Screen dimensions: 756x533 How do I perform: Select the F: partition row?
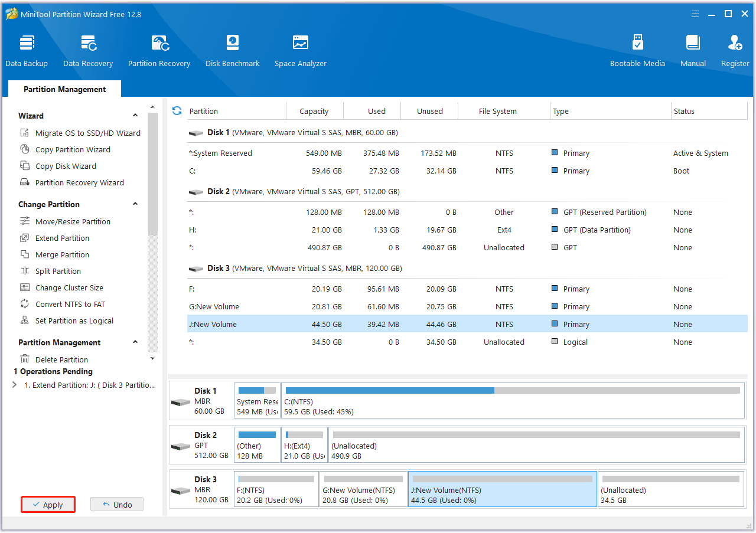[467, 289]
